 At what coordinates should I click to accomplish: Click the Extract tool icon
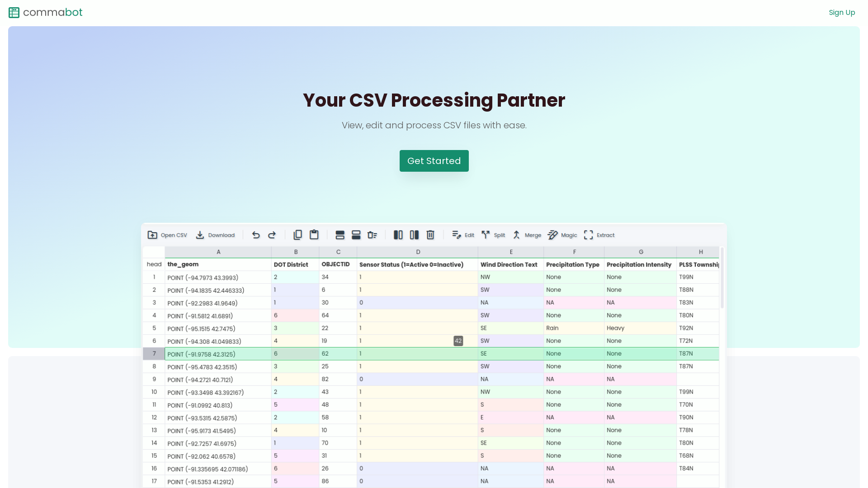coord(588,235)
